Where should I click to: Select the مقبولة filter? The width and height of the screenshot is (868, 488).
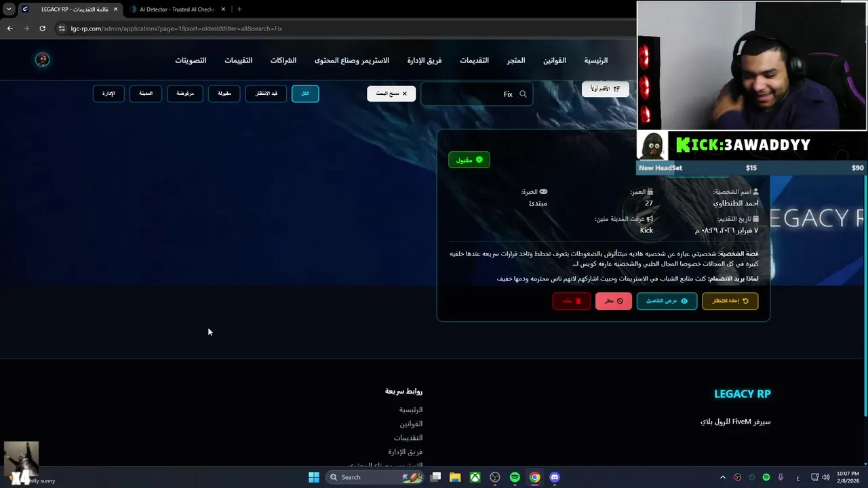point(224,94)
